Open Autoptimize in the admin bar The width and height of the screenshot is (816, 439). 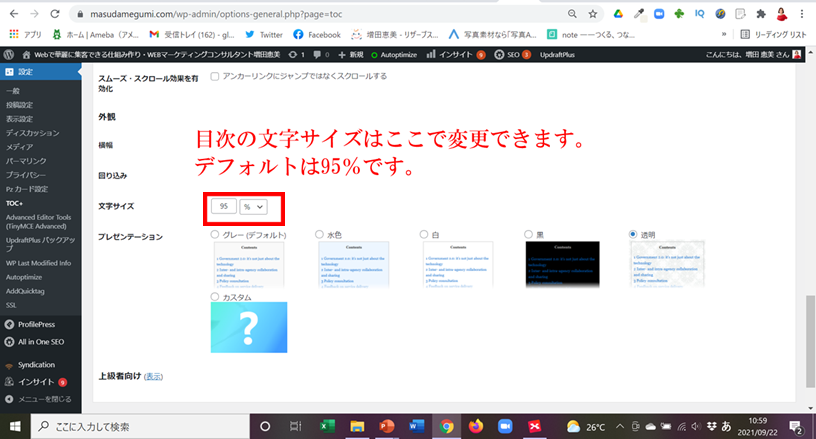click(394, 55)
